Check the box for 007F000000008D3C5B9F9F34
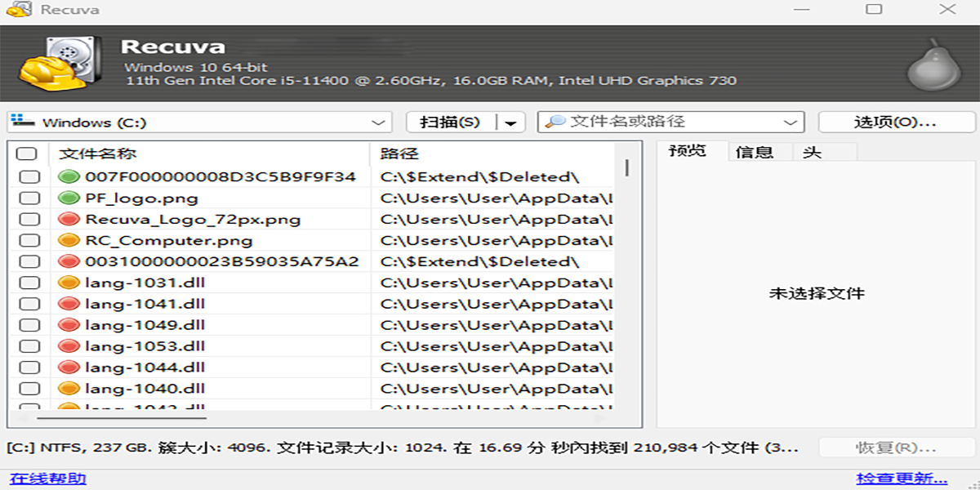The height and width of the screenshot is (490, 980). pyautogui.click(x=29, y=176)
